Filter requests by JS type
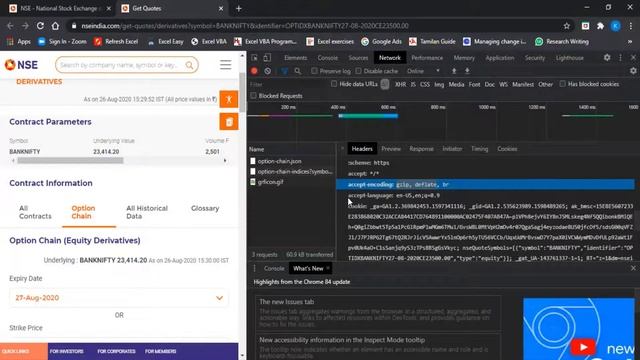 click(413, 84)
